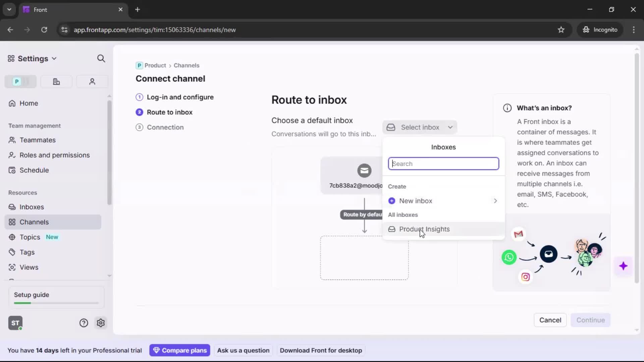Image resolution: width=644 pixels, height=362 pixels.
Task: Select the company workspace building icon
Action: pos(56,81)
